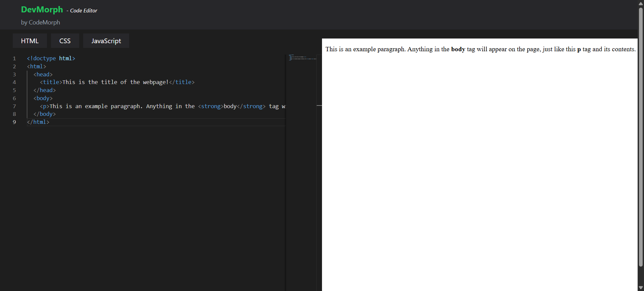
Task: Click the DevMorph logo title
Action: [x=42, y=10]
